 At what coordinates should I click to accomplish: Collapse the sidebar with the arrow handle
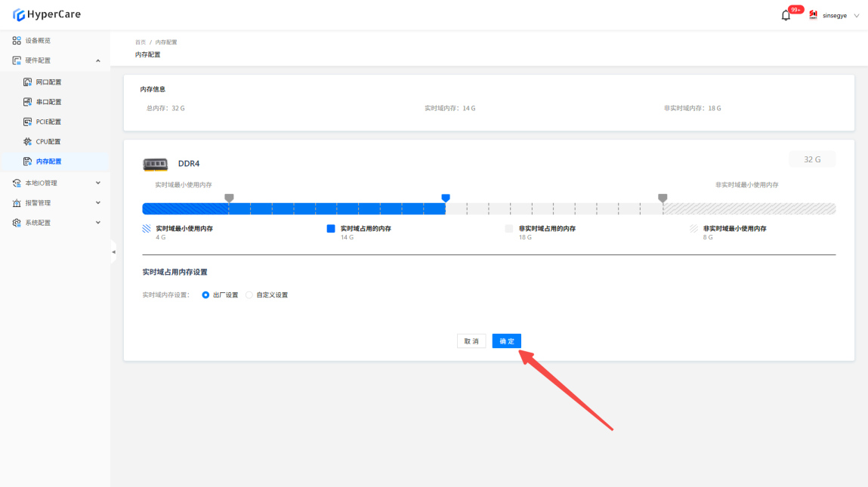[113, 251]
